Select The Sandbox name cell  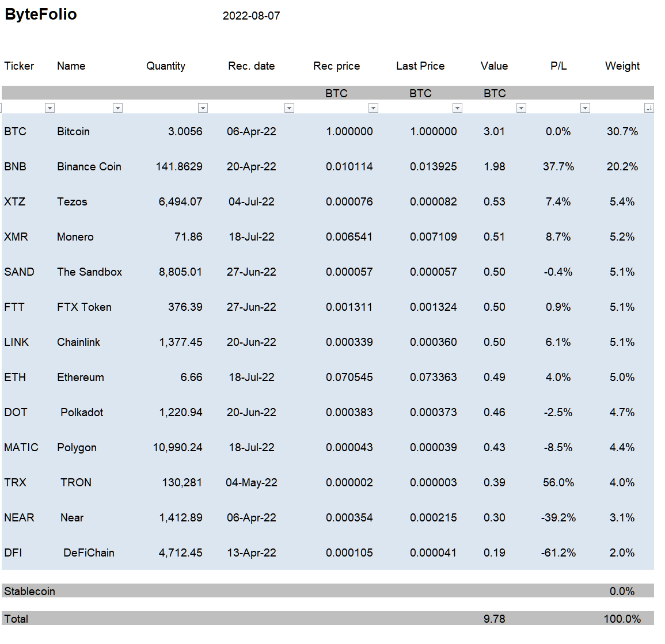(89, 272)
